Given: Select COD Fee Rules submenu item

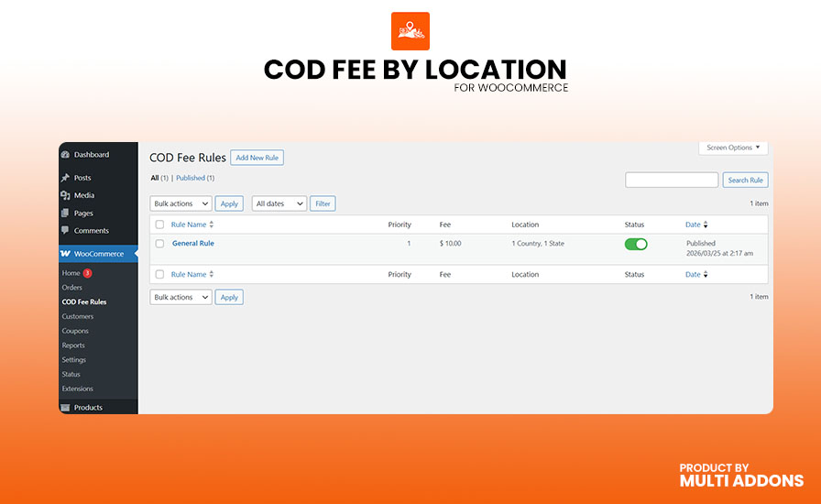Looking at the screenshot, I should pos(83,301).
